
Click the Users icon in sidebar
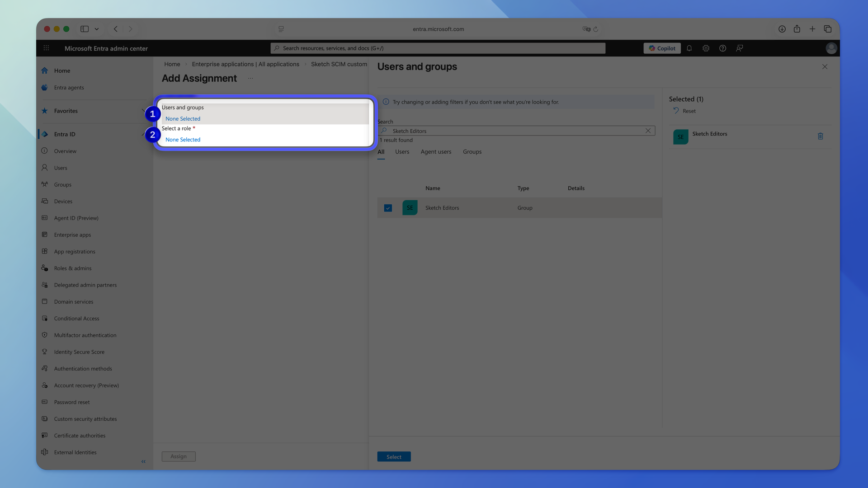point(44,168)
